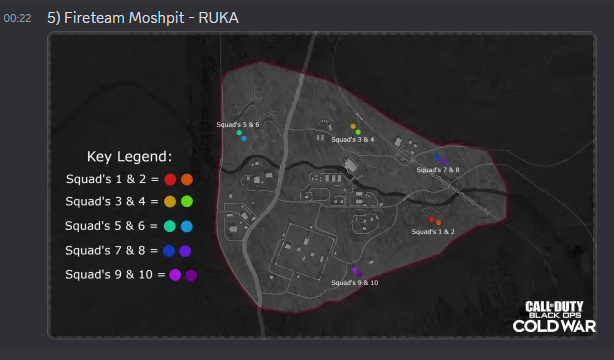Click the legend text "Squad's 5 & 6 ="
Screen dimensions: 614x360
[112, 226]
